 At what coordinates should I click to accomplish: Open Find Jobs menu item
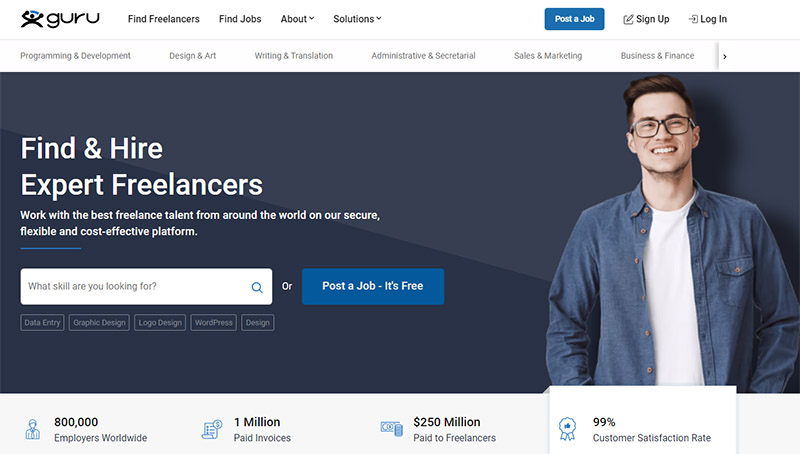(240, 19)
